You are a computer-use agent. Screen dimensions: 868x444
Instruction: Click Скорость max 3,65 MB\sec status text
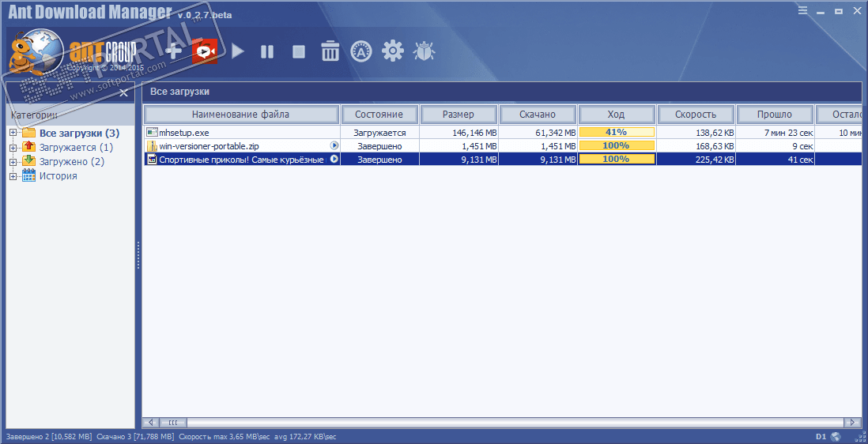coord(225,437)
